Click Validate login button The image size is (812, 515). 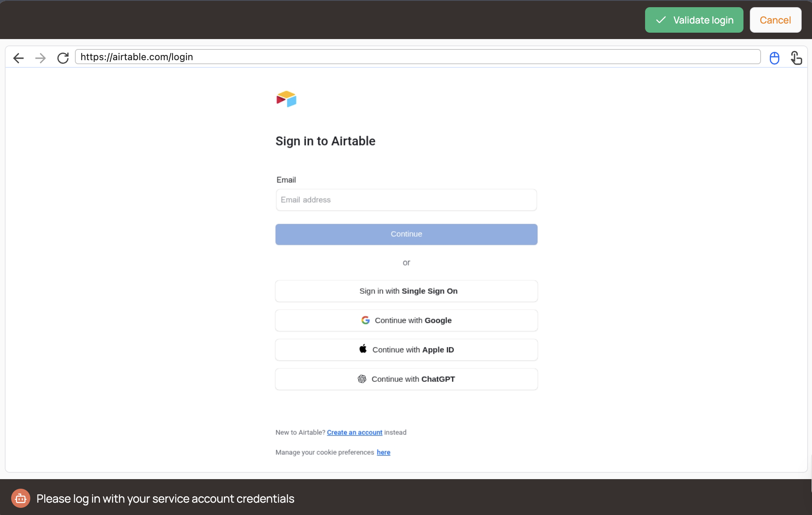click(694, 20)
